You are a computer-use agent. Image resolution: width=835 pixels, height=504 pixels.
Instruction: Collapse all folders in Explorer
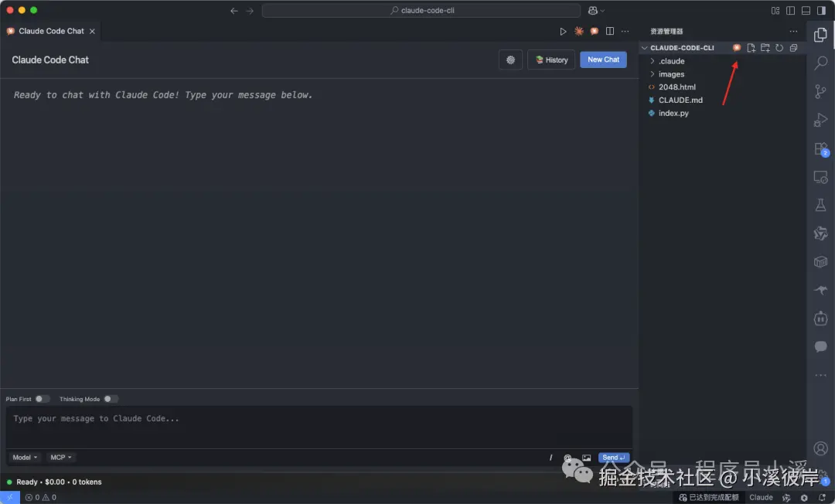point(793,48)
